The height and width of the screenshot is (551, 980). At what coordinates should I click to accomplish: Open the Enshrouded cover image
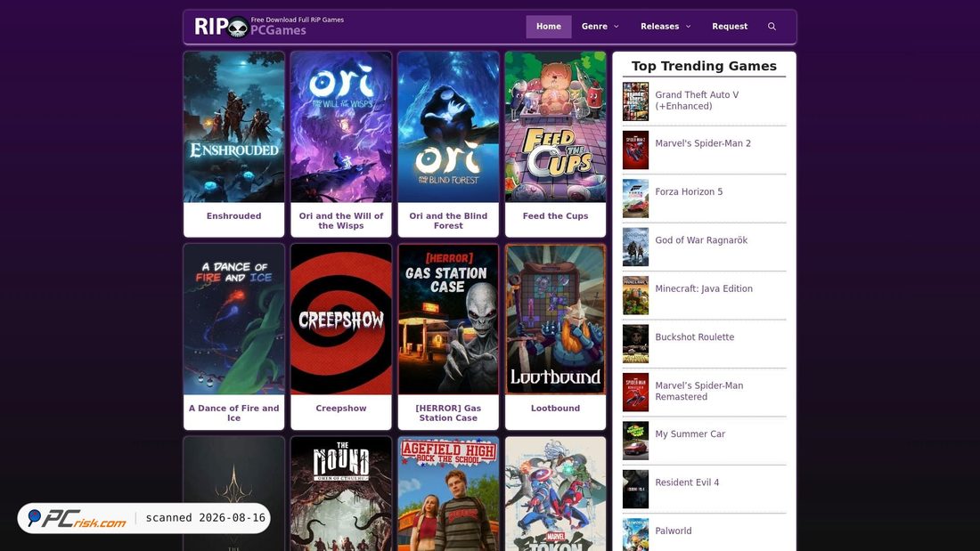click(x=233, y=126)
